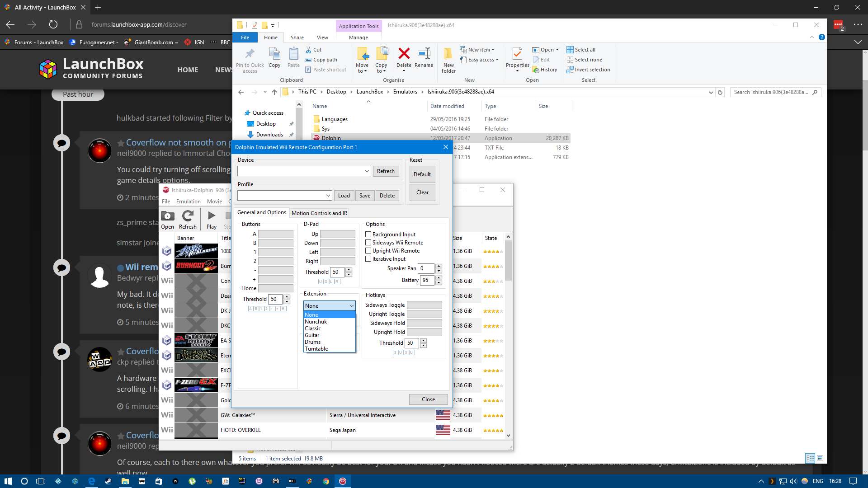Click Refresh icon in Dolphin main toolbar
This screenshot has height=488, width=868.
pyautogui.click(x=188, y=216)
